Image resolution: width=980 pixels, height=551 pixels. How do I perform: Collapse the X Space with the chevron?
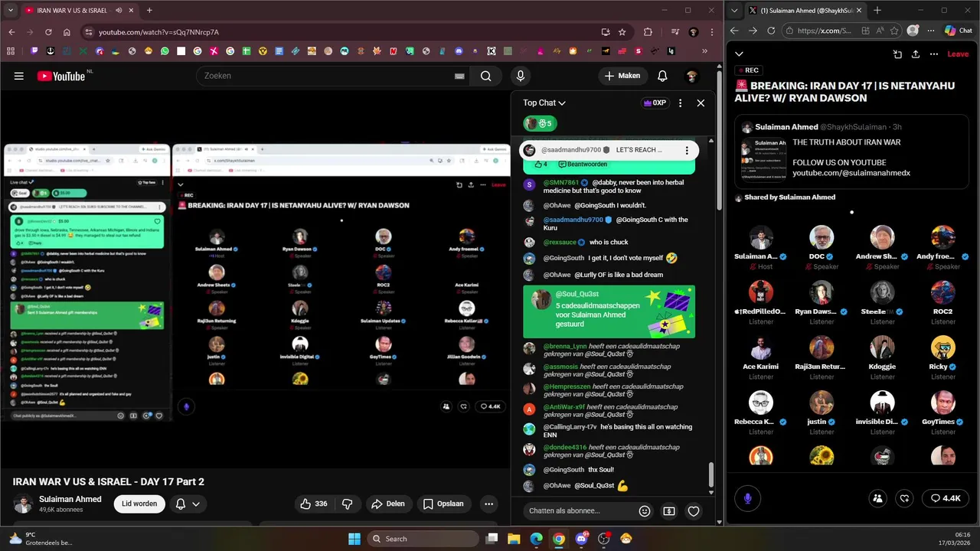click(x=739, y=54)
